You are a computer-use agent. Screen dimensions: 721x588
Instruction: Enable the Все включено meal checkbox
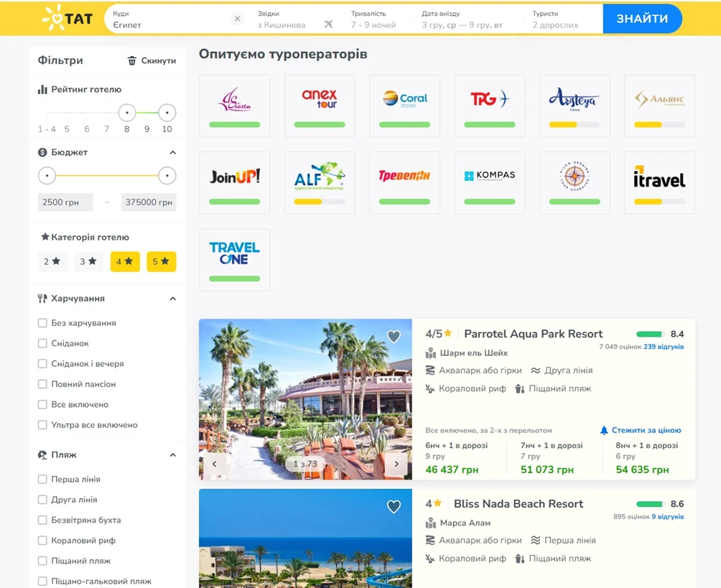pos(42,405)
